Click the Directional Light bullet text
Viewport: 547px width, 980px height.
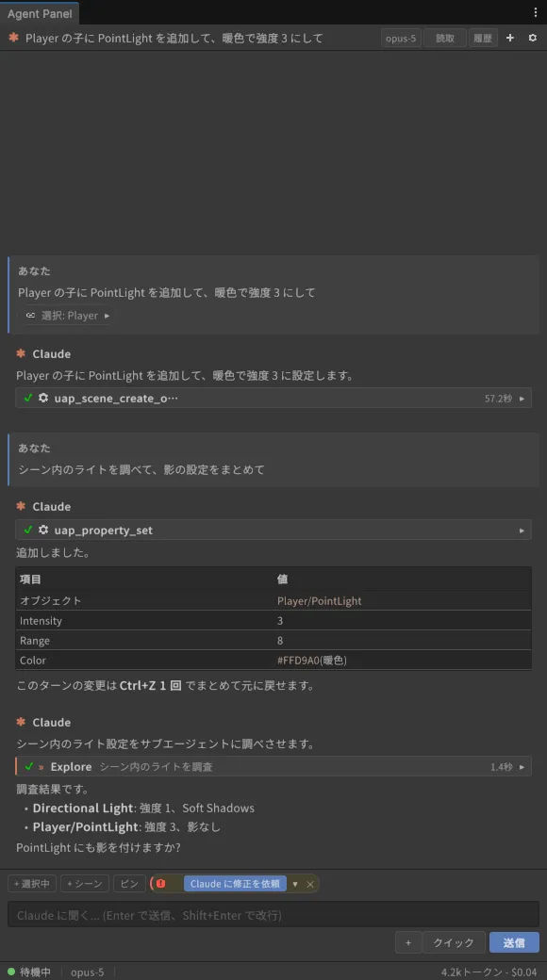click(x=143, y=808)
